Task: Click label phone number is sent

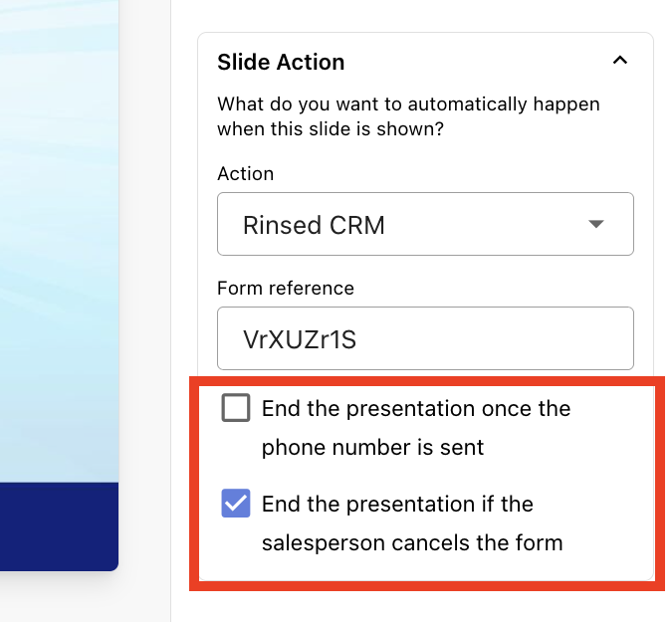Action: click(372, 448)
